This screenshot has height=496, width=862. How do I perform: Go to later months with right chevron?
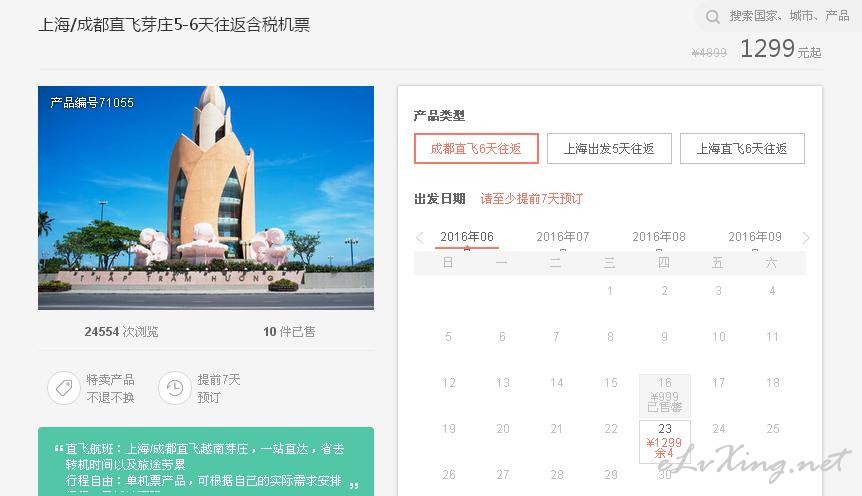click(806, 238)
